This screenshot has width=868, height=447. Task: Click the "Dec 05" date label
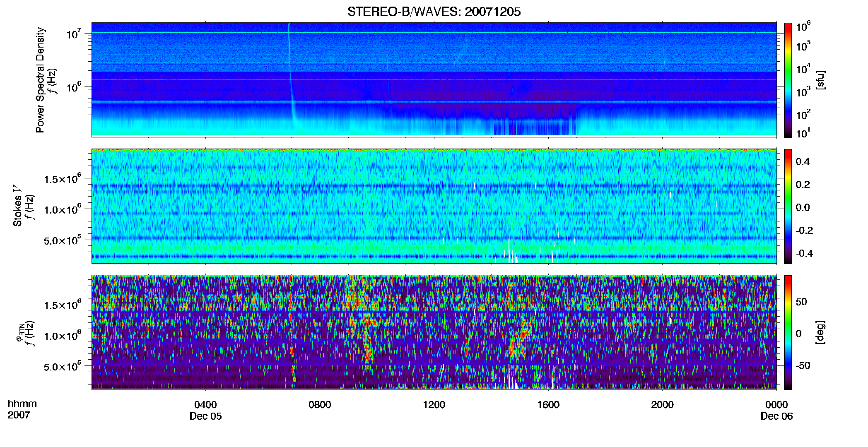coord(205,416)
